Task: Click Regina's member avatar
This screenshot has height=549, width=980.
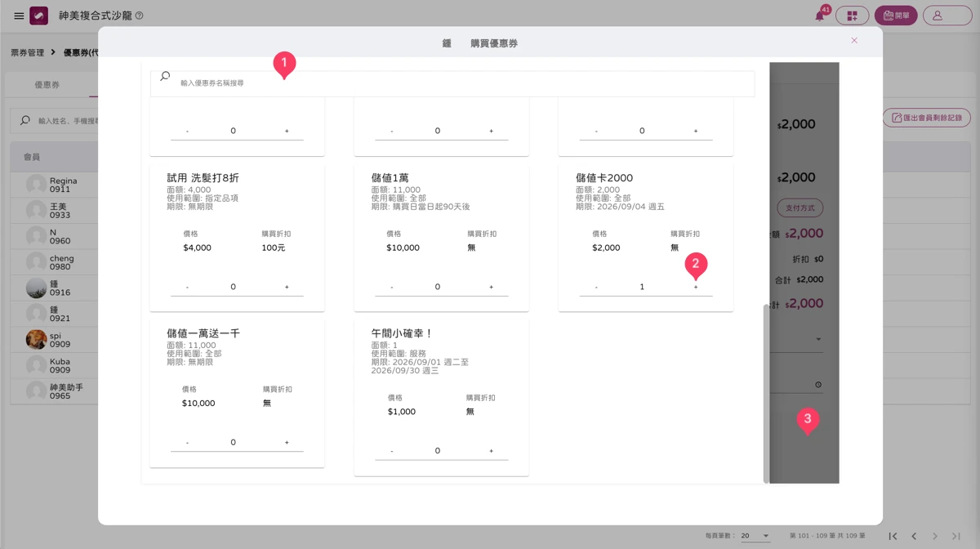Action: pyautogui.click(x=36, y=185)
